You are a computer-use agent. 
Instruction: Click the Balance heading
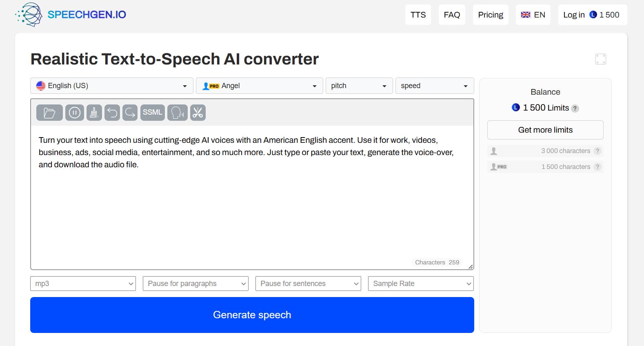[x=545, y=92]
